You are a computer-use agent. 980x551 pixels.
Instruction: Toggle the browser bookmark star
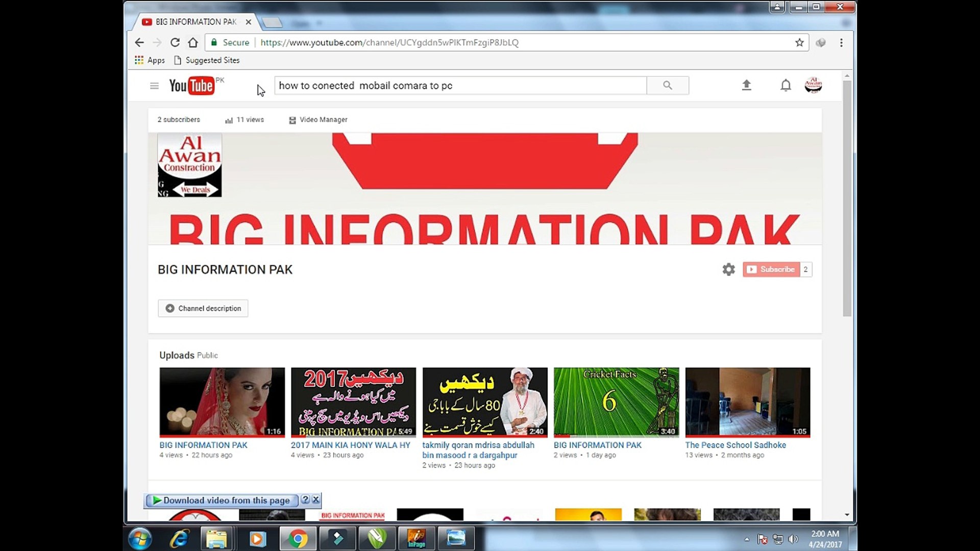tap(800, 43)
